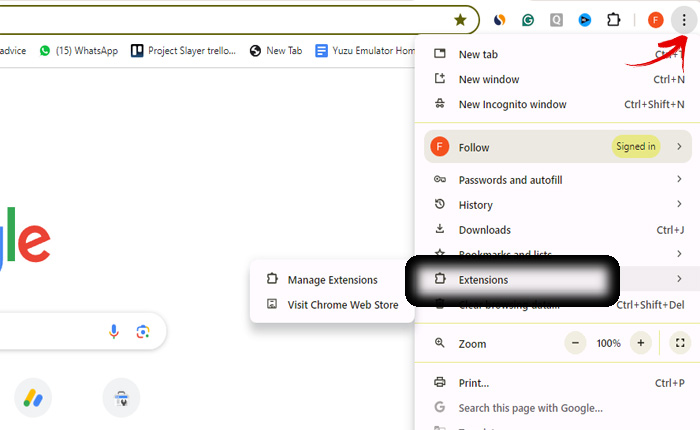Open Downloads from the menu
Screen dimensions: 700x430
(x=557, y=230)
